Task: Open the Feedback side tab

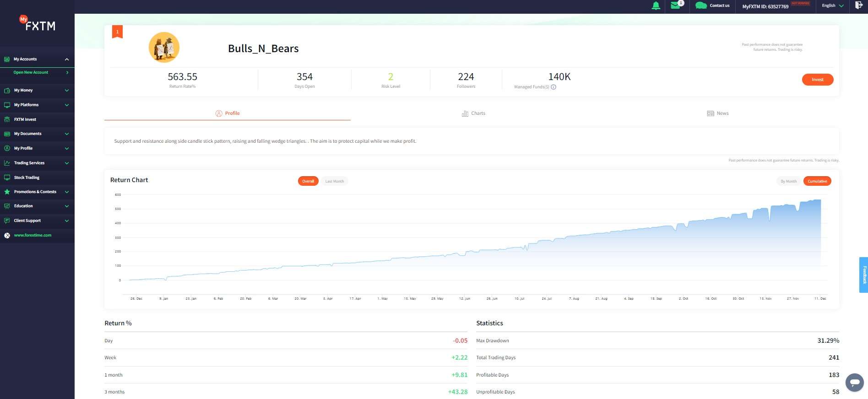Action: pyautogui.click(x=863, y=275)
